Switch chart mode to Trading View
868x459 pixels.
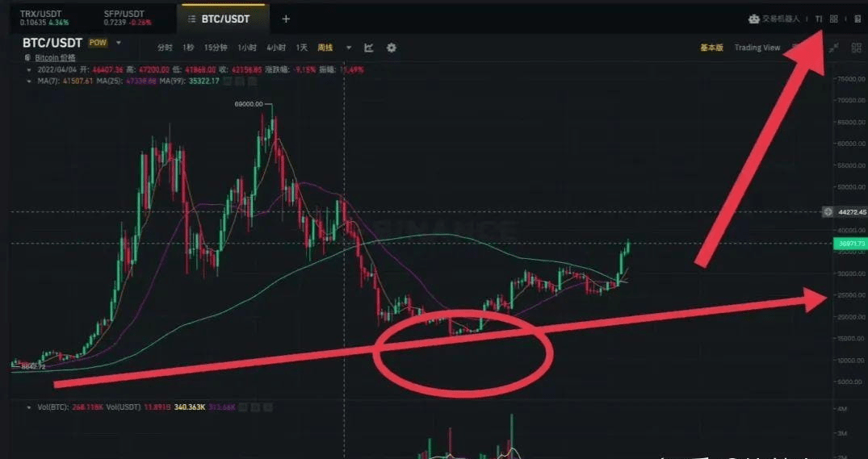point(757,48)
